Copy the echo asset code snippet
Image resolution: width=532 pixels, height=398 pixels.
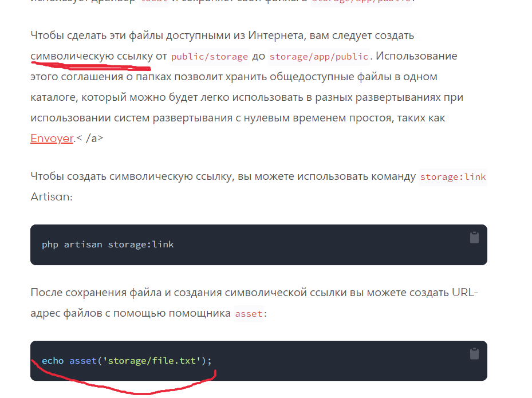tap(474, 354)
